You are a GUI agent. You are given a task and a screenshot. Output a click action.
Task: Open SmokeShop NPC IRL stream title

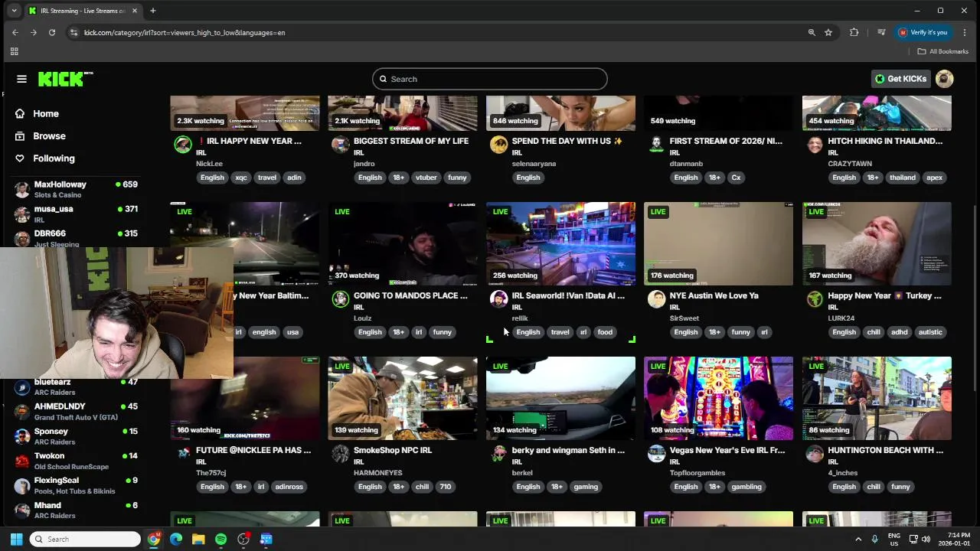(x=393, y=450)
